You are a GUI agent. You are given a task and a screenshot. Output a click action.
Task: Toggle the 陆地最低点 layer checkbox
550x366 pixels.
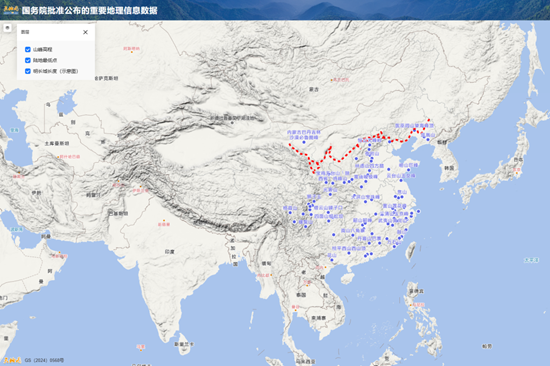(x=28, y=60)
